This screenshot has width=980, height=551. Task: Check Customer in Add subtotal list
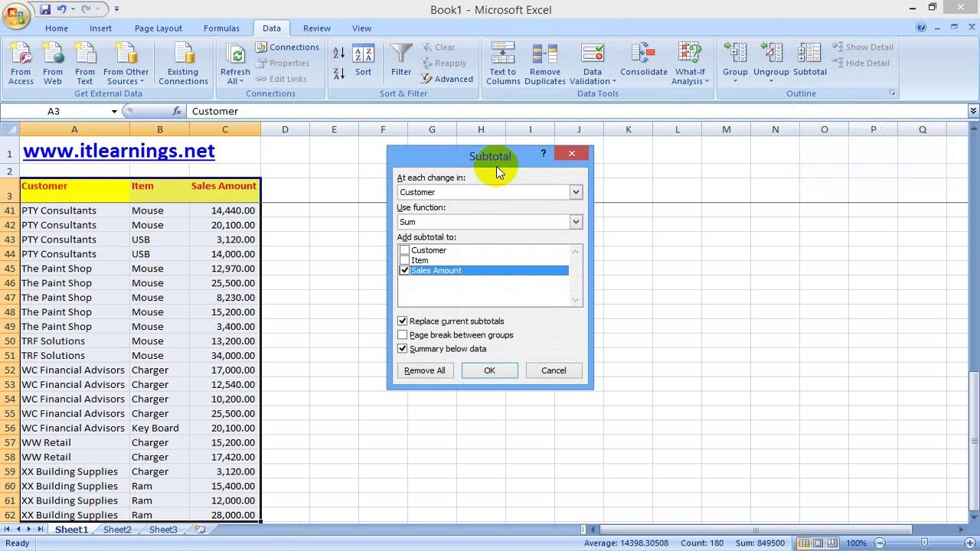point(404,250)
